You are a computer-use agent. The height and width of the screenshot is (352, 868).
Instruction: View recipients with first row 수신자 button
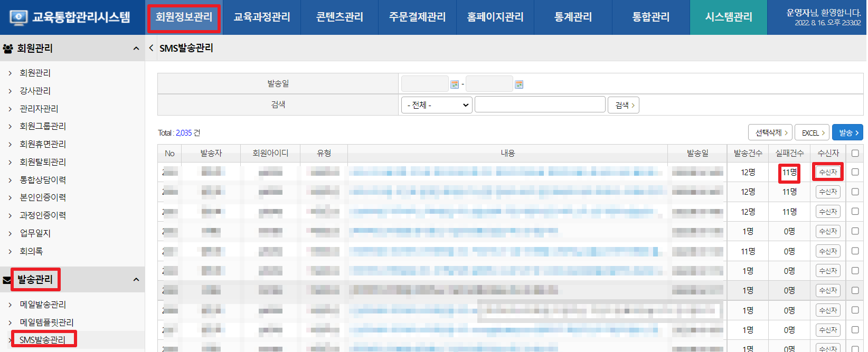pyautogui.click(x=828, y=172)
